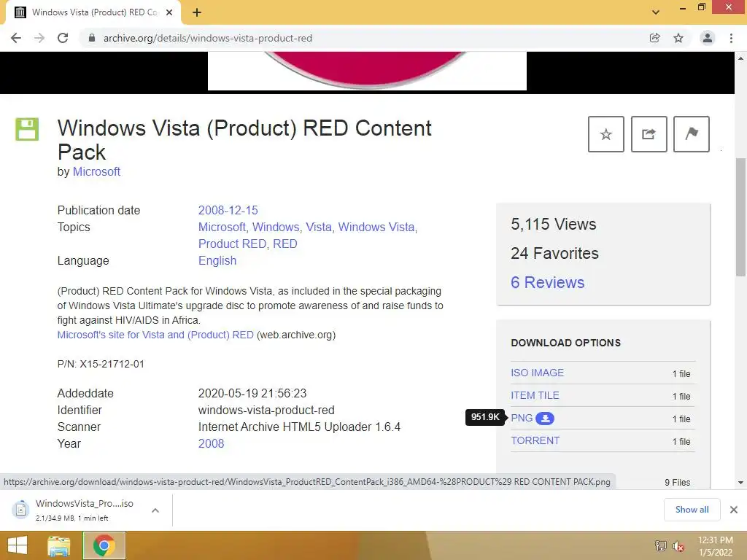Open publication date 2008-12-15 link
Viewport: 747px width, 560px height.
228,211
